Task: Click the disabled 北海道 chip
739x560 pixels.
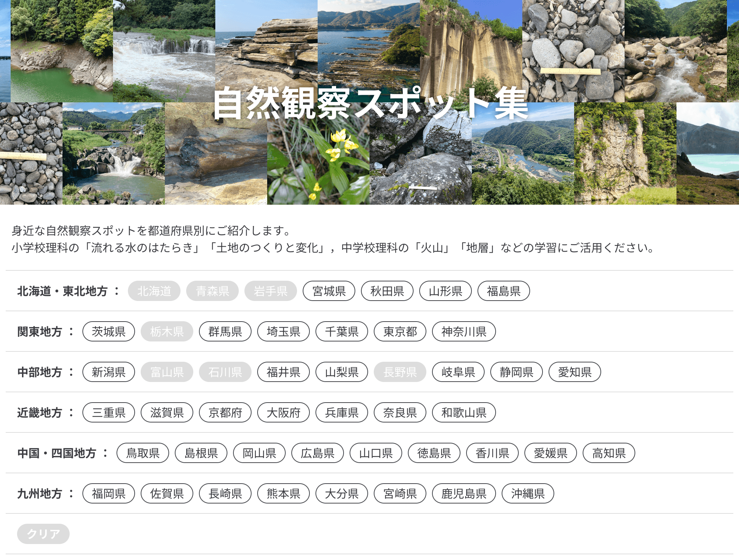Action: point(154,291)
